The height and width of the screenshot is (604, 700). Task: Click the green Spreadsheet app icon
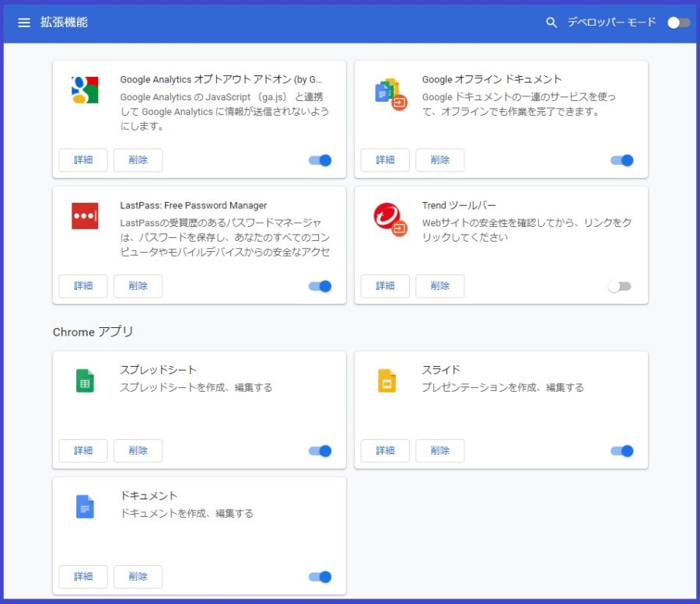(85, 380)
